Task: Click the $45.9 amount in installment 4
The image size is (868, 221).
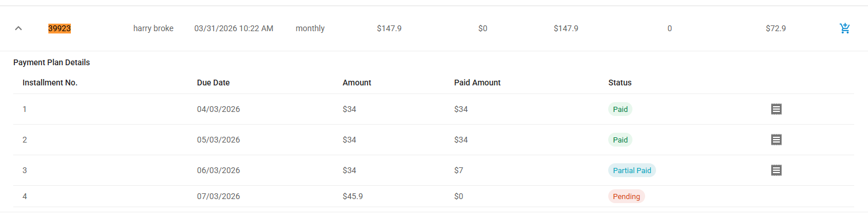Action: (x=352, y=197)
